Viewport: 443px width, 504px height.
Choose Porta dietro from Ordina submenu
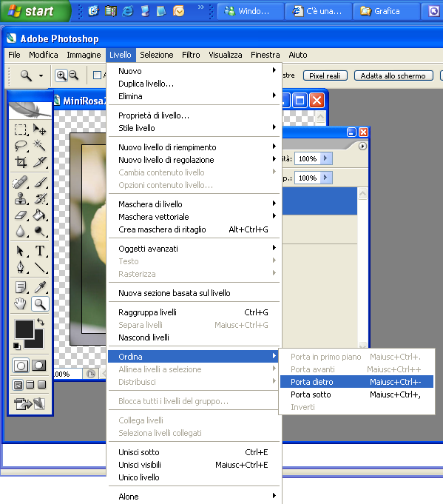tap(356, 382)
